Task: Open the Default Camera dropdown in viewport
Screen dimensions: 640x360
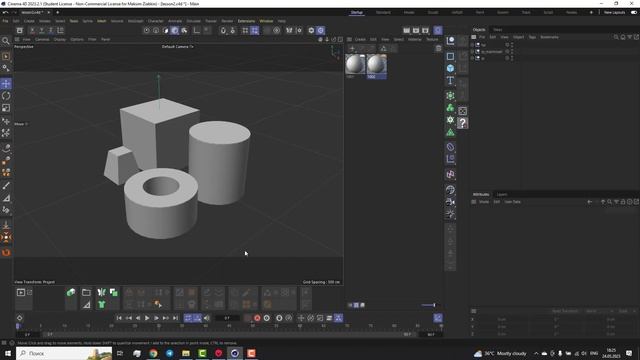Action: click(x=178, y=47)
